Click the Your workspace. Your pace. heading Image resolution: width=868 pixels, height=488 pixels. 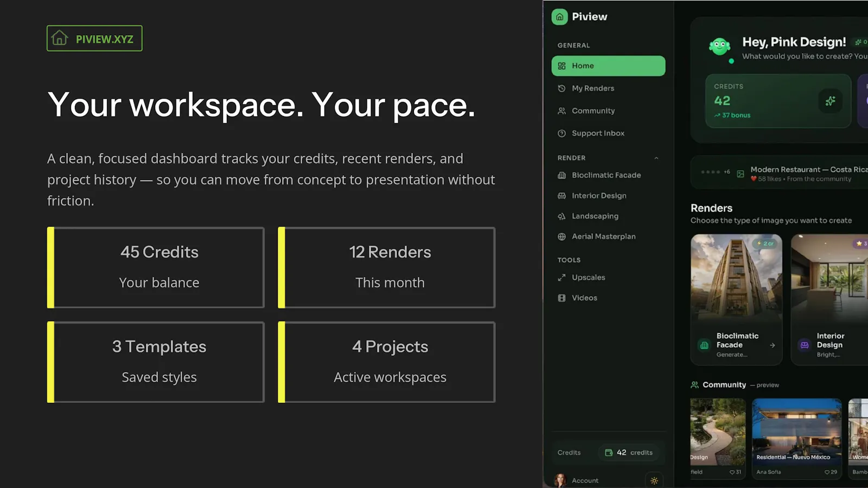tap(261, 105)
